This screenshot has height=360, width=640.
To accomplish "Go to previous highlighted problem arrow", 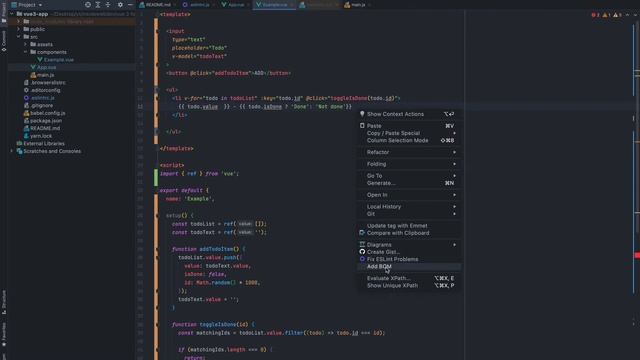I will coord(627,15).
